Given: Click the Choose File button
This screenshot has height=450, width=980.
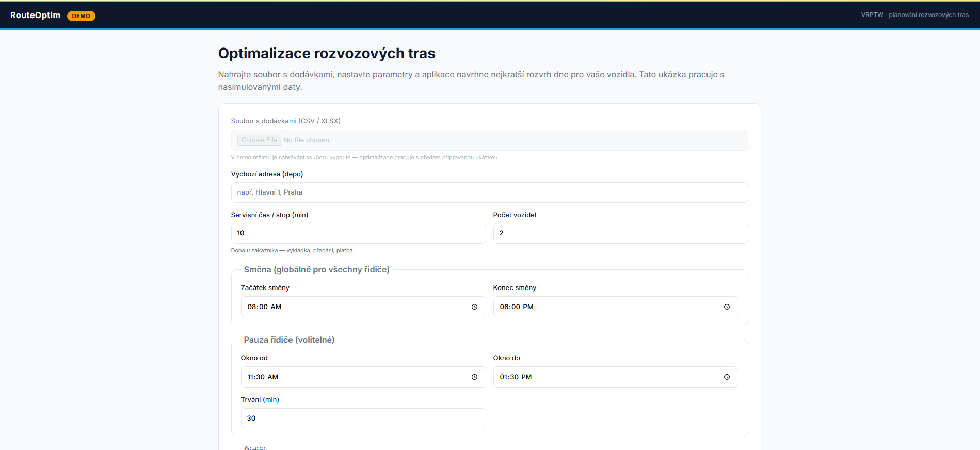Looking at the screenshot, I should (x=259, y=140).
